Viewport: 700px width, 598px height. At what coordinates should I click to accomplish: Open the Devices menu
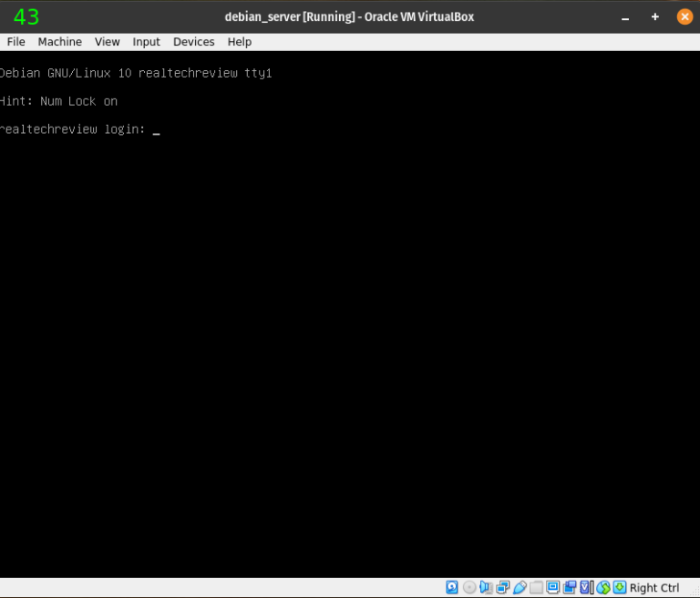point(194,42)
